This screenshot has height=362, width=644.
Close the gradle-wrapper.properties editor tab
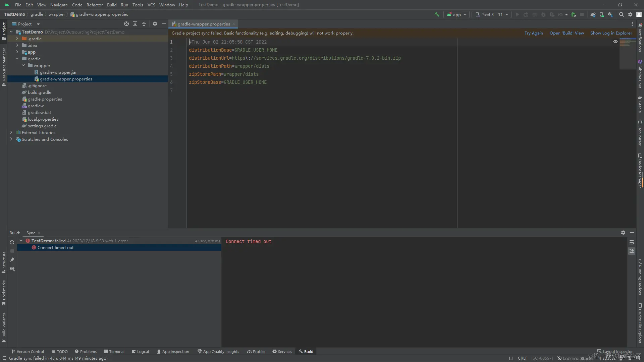234,24
